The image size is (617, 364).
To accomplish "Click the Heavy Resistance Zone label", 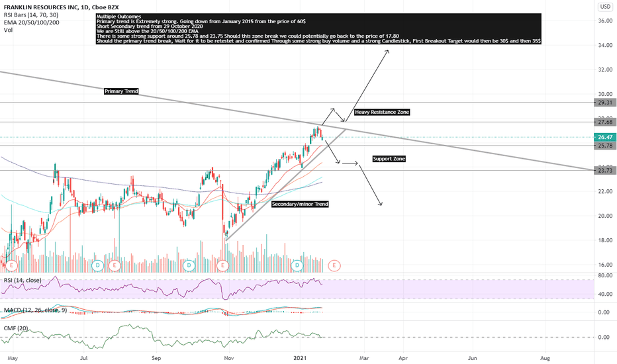I will [382, 112].
